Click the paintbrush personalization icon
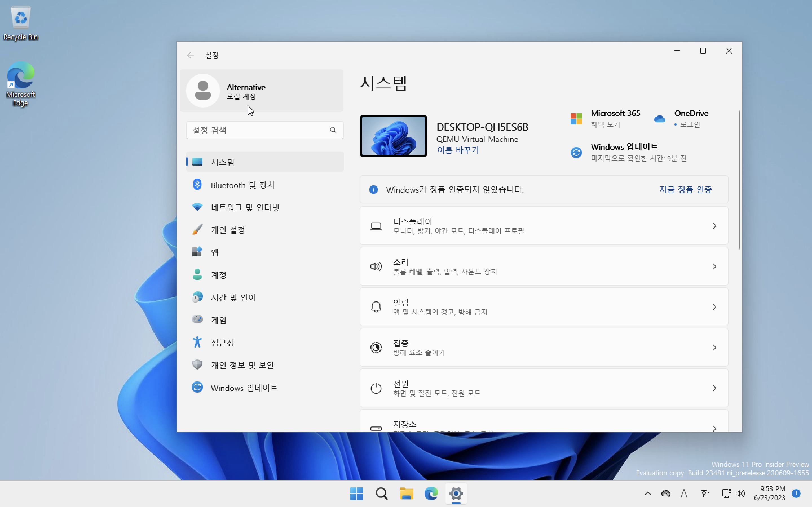812x507 pixels. coord(197,230)
